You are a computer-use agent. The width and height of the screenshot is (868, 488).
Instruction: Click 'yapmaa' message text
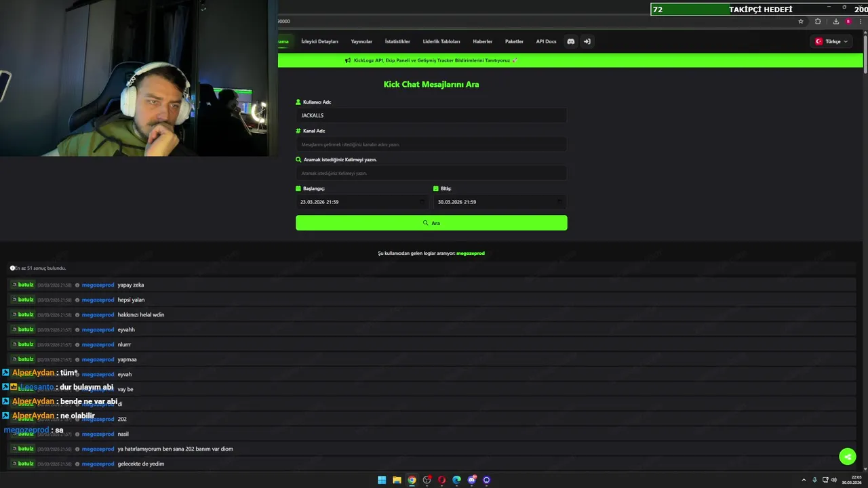(x=127, y=359)
